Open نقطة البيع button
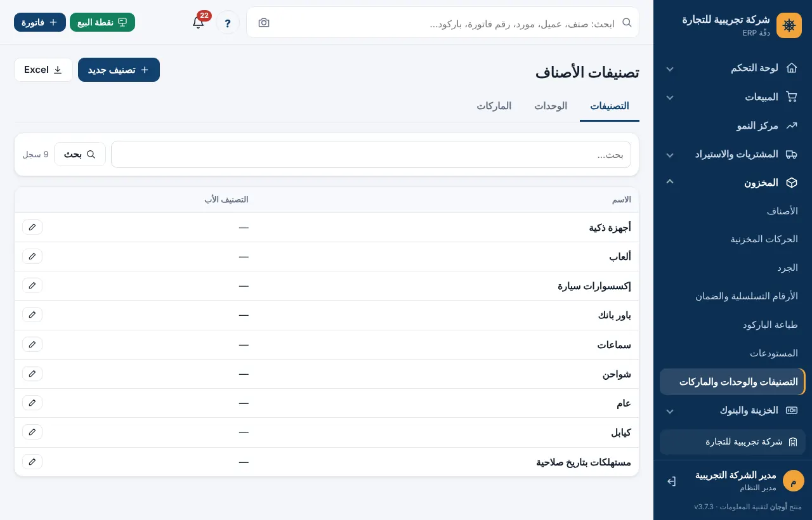This screenshot has width=812, height=520. (x=102, y=22)
